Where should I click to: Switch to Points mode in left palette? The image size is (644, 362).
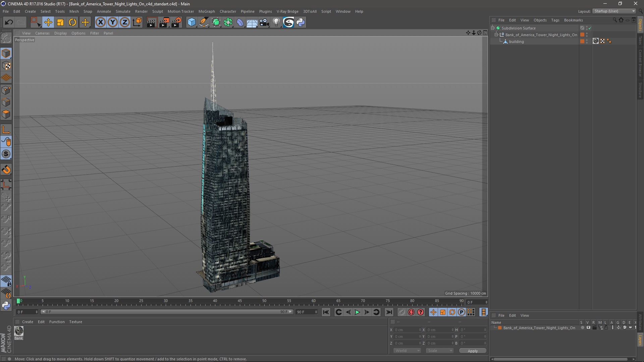click(x=6, y=90)
